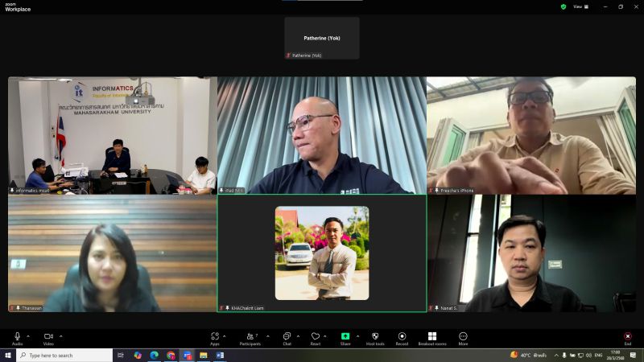644x362 pixels.
Task: Open the Participants list
Action: pos(250,336)
